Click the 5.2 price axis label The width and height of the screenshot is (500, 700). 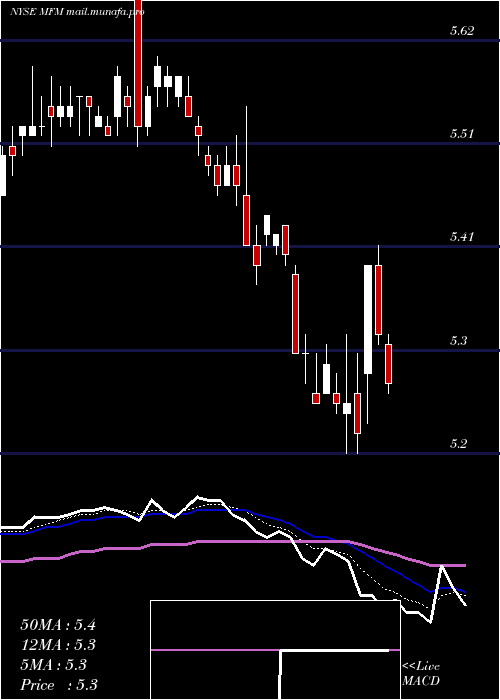tap(458, 444)
